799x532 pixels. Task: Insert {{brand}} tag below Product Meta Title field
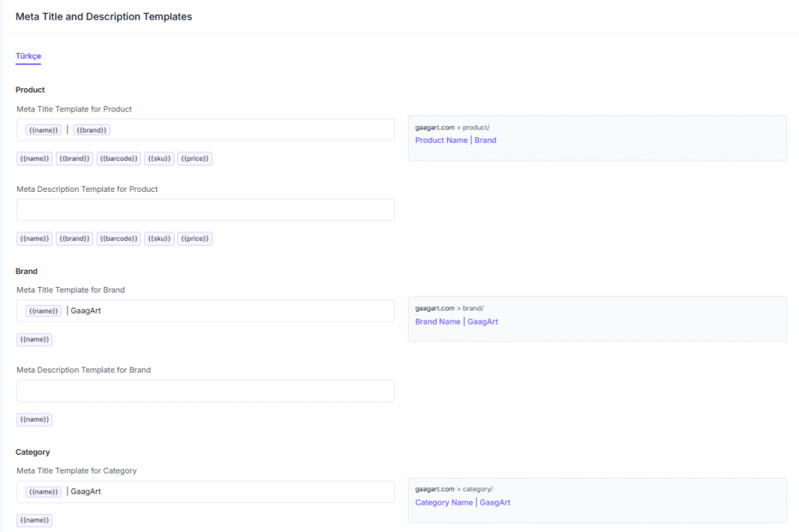point(75,158)
